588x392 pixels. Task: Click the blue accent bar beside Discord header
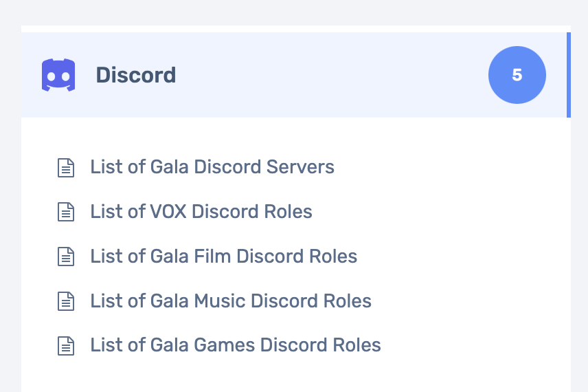pos(569,75)
